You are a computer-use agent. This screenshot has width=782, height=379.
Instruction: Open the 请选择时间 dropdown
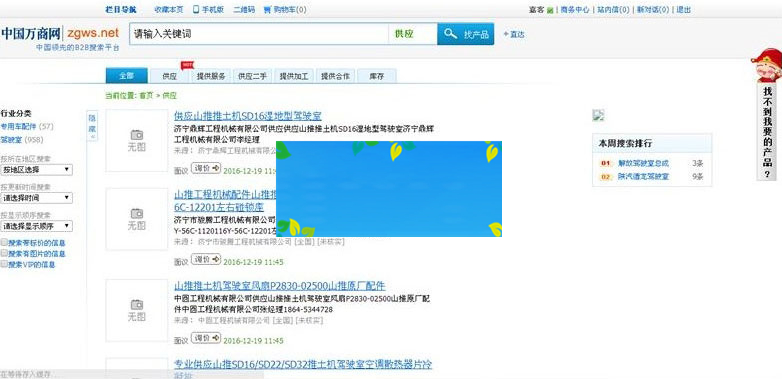[x=36, y=198]
